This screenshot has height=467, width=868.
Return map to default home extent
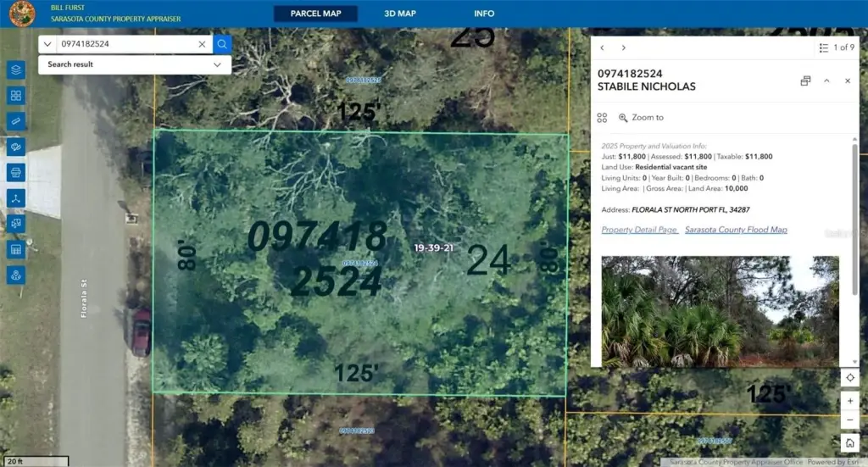point(849,442)
